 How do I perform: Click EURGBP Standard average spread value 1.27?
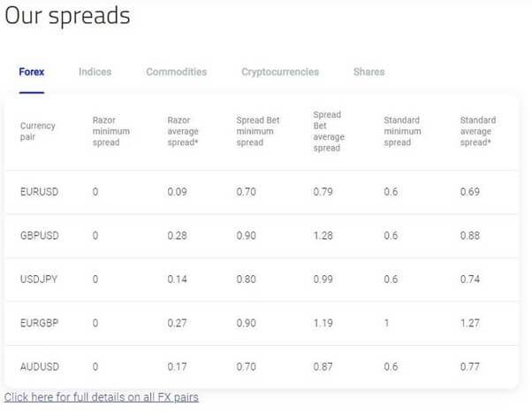(470, 323)
